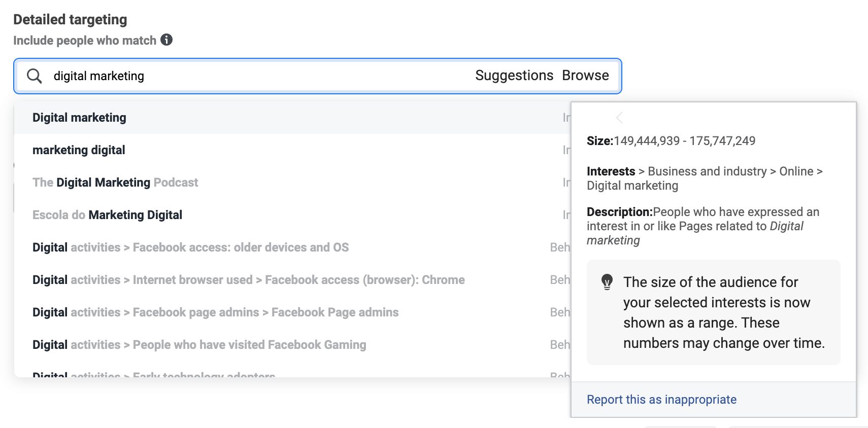The width and height of the screenshot is (868, 428).
Task: Click the lightbulb tip icon
Action: tap(607, 281)
